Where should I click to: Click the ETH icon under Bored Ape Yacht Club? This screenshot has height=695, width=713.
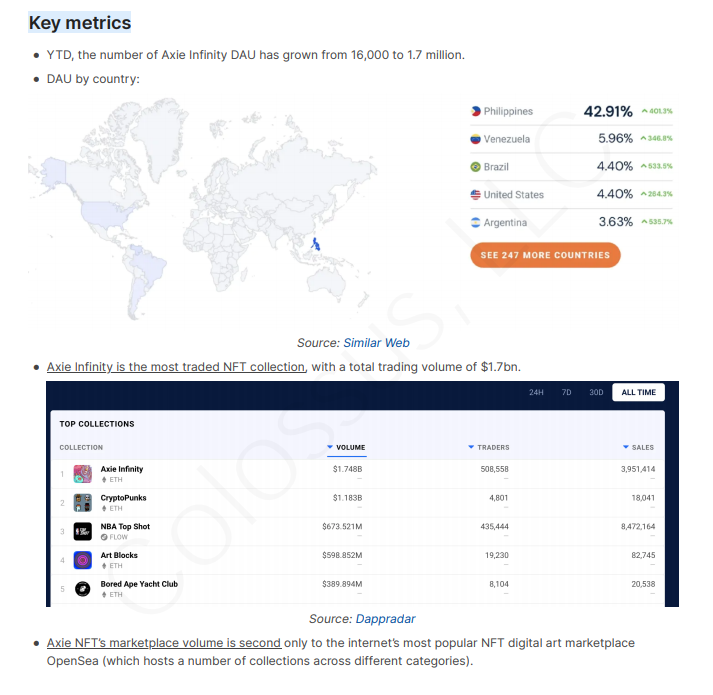(104, 594)
